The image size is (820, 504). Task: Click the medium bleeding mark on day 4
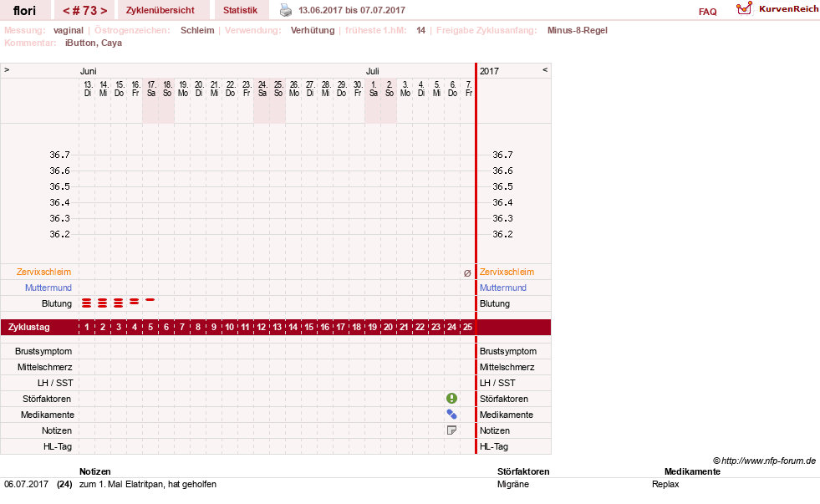135,302
